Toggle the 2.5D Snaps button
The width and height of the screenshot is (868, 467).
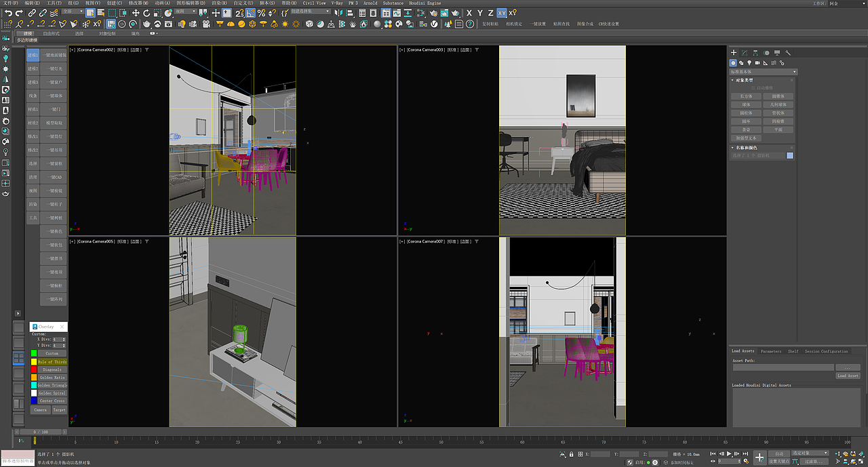pos(239,12)
